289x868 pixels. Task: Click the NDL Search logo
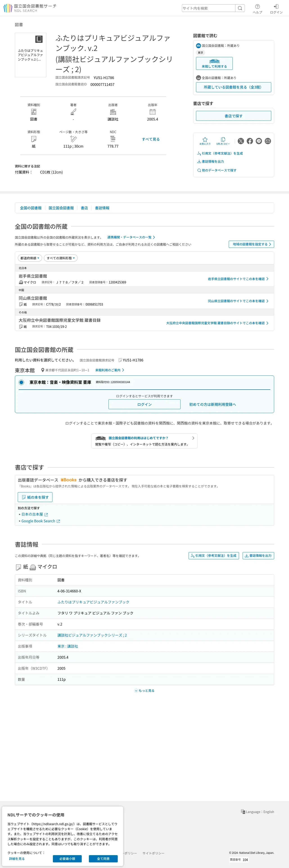[x=30, y=8]
